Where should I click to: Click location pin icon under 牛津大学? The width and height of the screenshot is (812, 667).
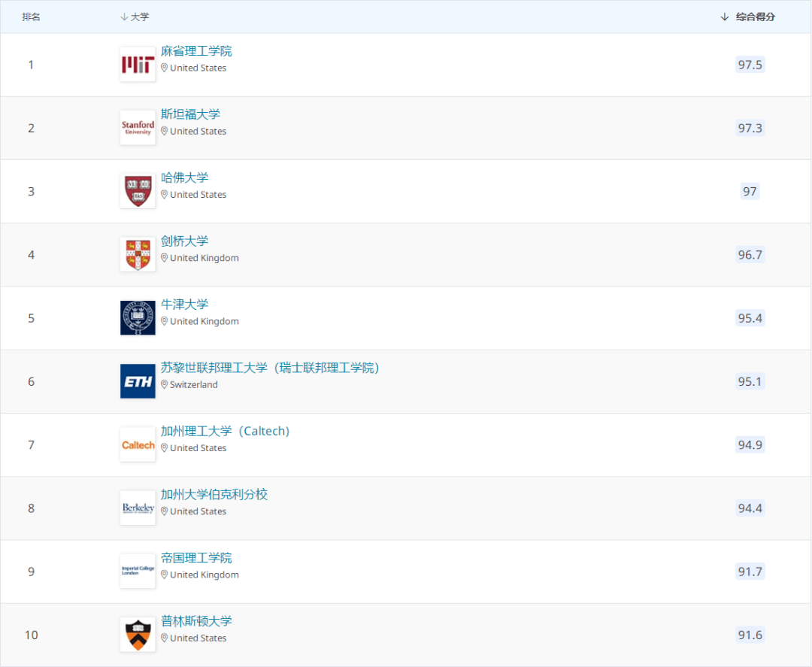pyautogui.click(x=164, y=321)
